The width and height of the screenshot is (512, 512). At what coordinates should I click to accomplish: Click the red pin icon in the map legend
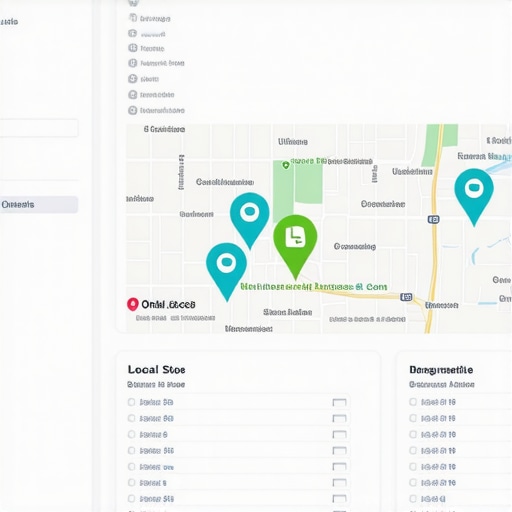[x=133, y=304]
